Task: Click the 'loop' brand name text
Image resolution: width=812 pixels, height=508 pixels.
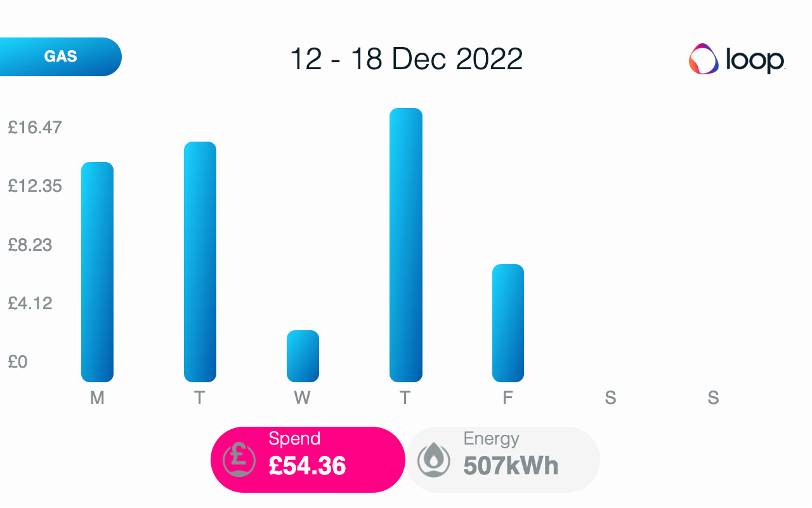Action: tap(755, 62)
